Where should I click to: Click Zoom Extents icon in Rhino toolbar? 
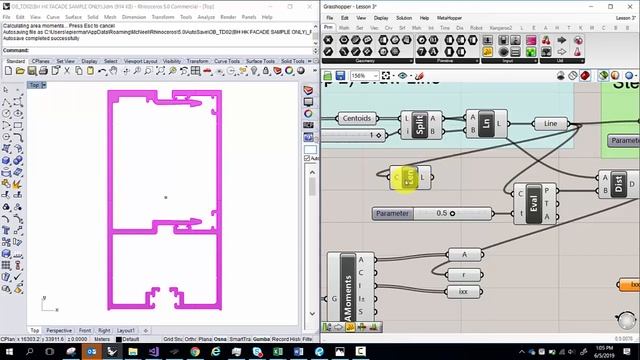pyautogui.click(x=160, y=71)
